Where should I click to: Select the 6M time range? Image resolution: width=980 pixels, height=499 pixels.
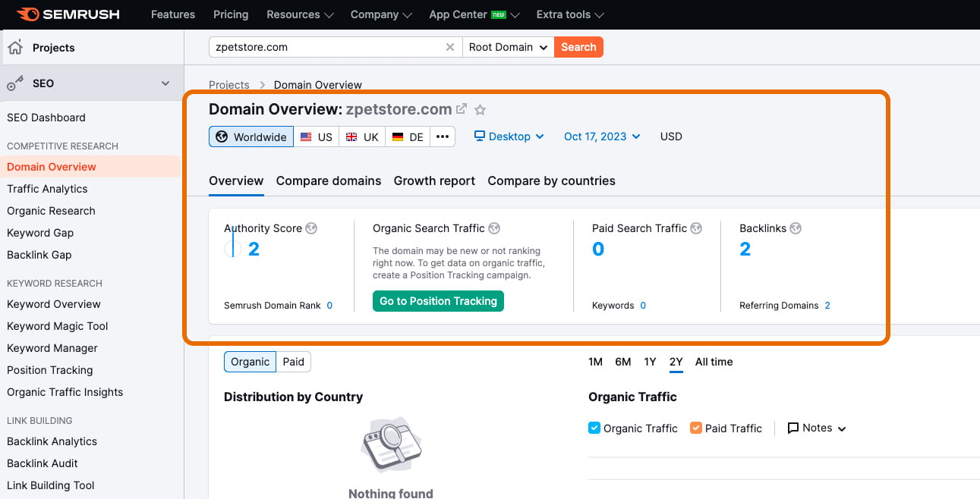tap(623, 362)
